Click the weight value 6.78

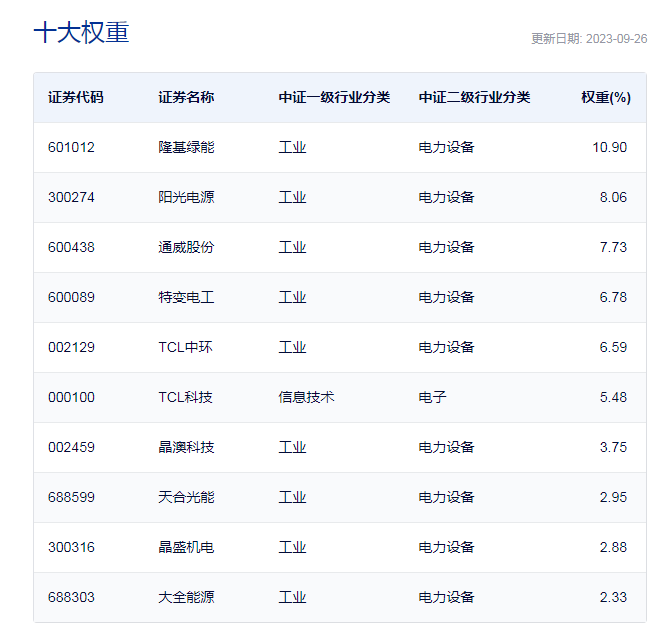pyautogui.click(x=613, y=297)
